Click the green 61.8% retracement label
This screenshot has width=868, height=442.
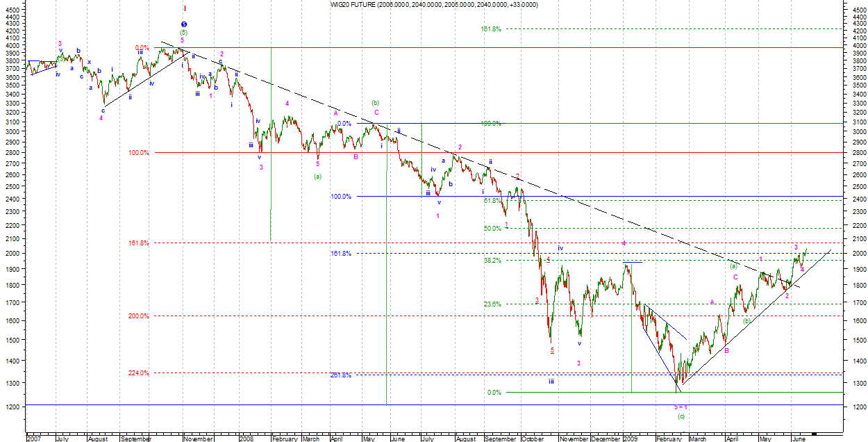(x=492, y=200)
